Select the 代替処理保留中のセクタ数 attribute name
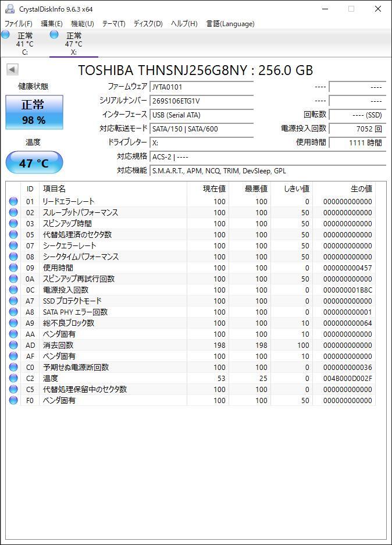 (85, 389)
